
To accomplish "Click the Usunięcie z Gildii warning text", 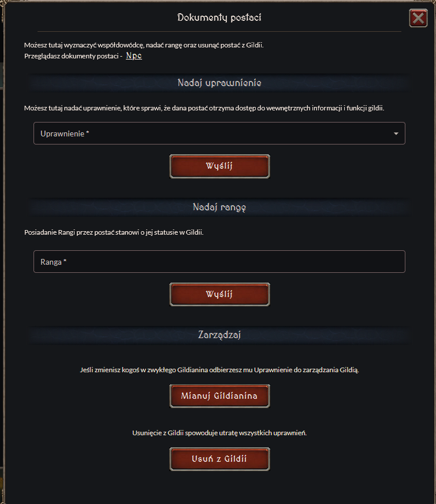I will (x=219, y=433).
